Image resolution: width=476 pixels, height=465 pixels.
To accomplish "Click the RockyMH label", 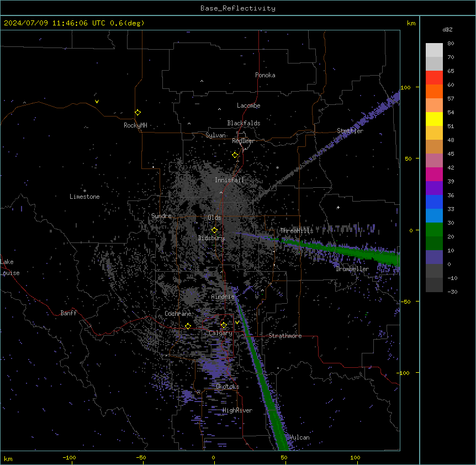I will coord(135,125).
